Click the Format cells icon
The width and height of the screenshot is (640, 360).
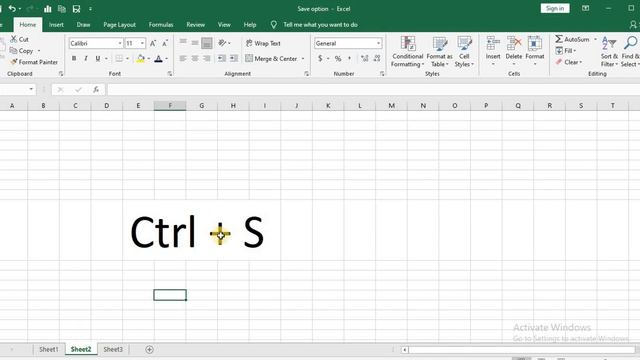[x=535, y=43]
